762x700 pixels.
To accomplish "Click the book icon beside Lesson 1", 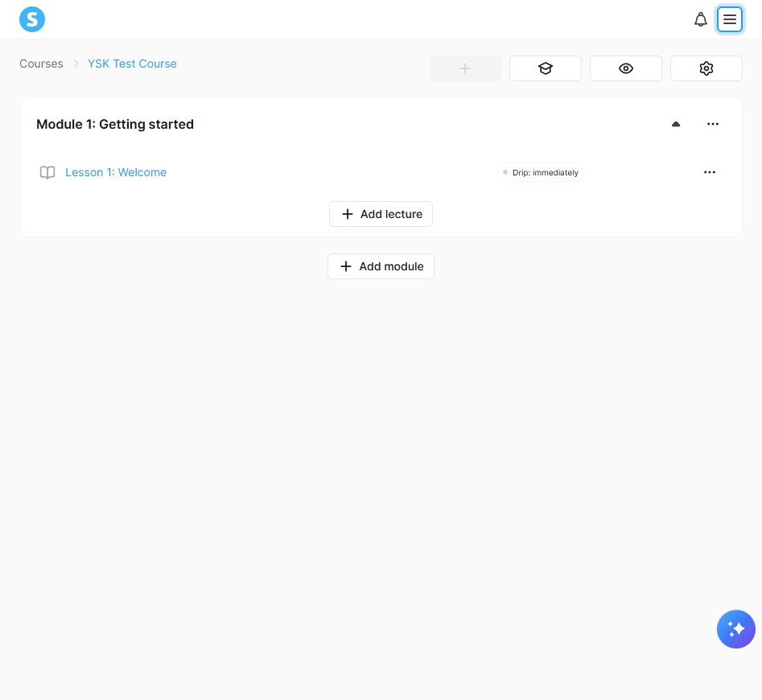I will point(47,172).
